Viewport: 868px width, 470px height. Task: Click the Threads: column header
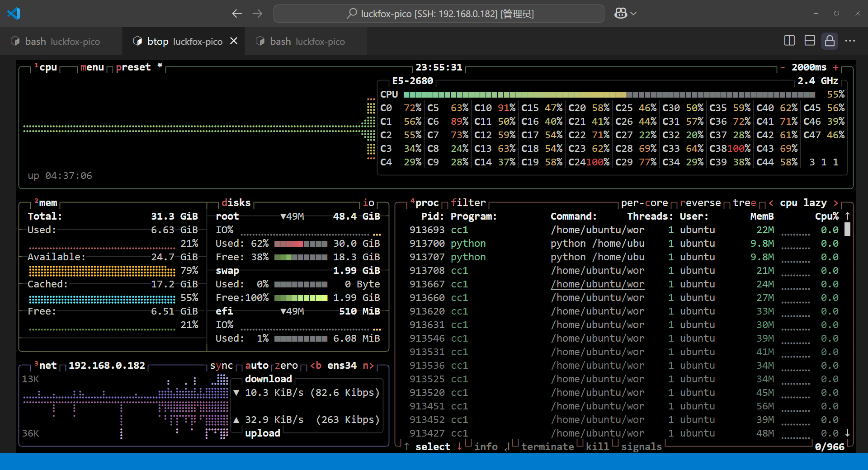[x=650, y=216]
